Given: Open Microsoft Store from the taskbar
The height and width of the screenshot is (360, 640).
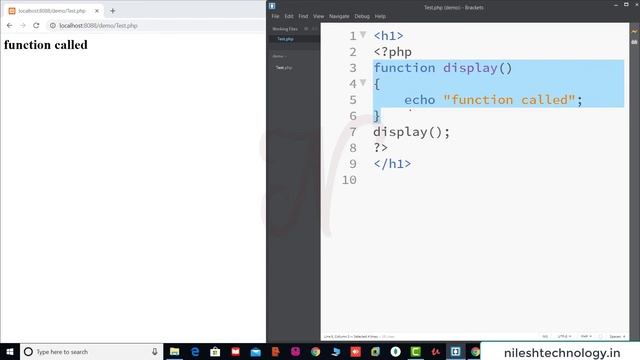Looking at the screenshot, I should [x=215, y=352].
